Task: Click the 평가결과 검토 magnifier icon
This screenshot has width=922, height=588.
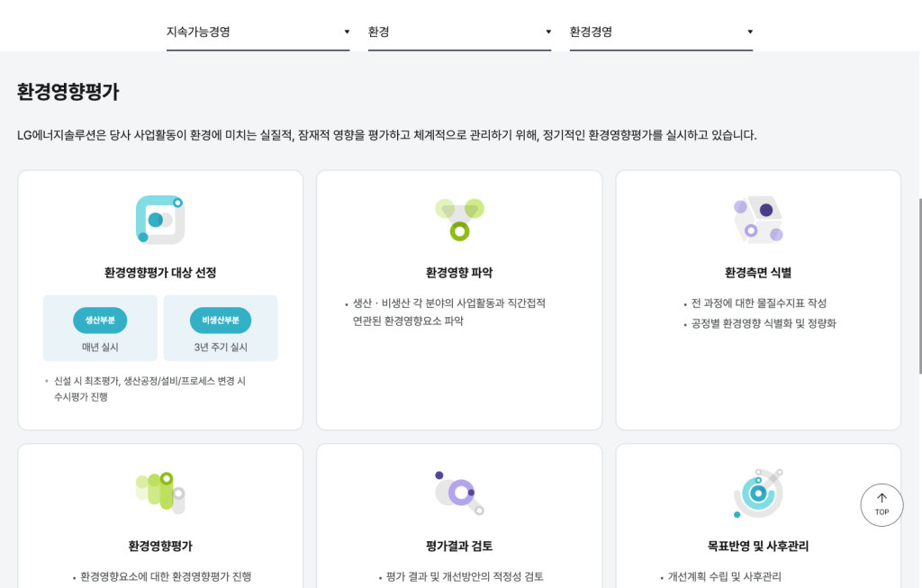Action: [x=459, y=492]
